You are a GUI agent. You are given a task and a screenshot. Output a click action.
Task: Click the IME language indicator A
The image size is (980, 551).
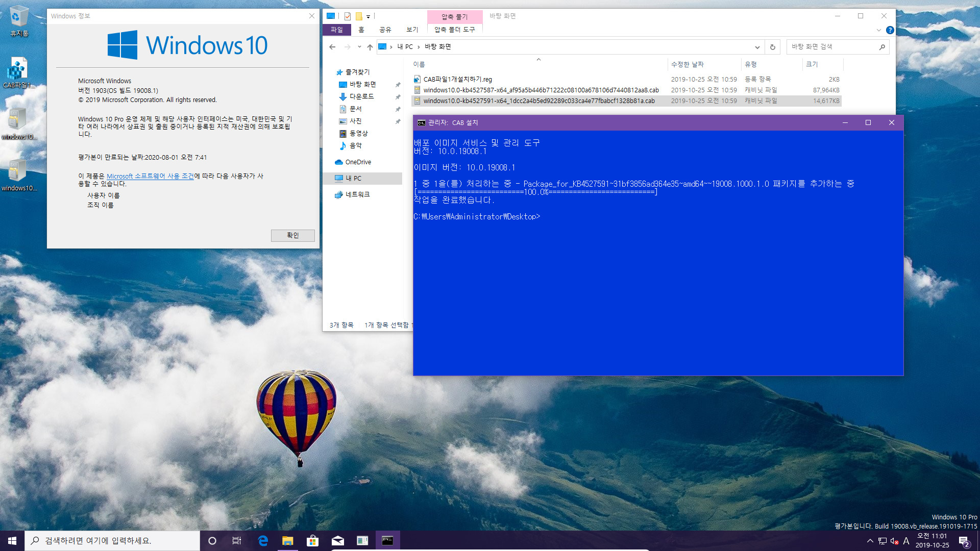coord(906,541)
